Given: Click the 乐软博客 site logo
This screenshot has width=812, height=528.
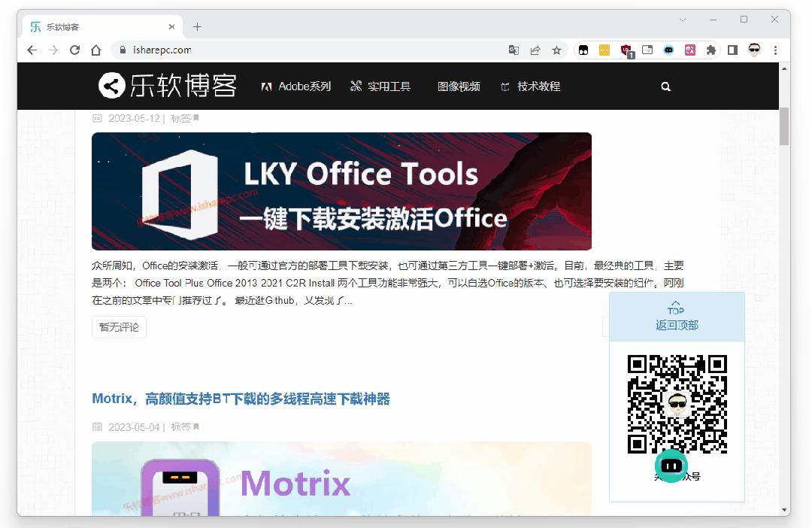Looking at the screenshot, I should click(x=167, y=86).
